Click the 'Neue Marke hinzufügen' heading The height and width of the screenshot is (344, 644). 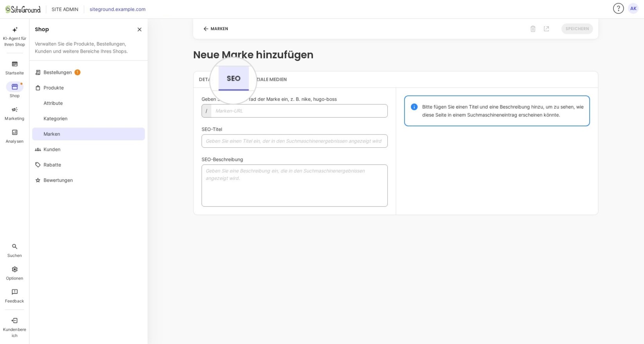coord(253,55)
